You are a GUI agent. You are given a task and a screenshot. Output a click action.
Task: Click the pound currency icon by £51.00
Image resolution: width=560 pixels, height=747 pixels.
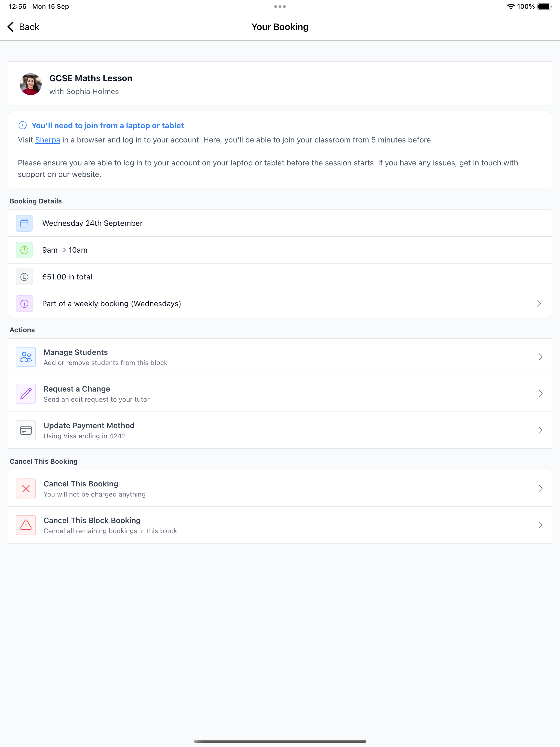pyautogui.click(x=24, y=277)
